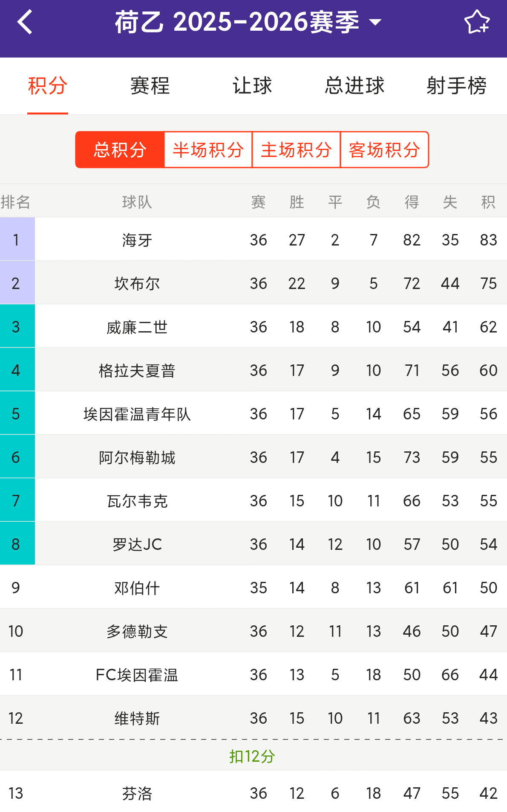
Task: Open the 荷乙 2025-2026赛季 title selector
Action: (x=237, y=22)
